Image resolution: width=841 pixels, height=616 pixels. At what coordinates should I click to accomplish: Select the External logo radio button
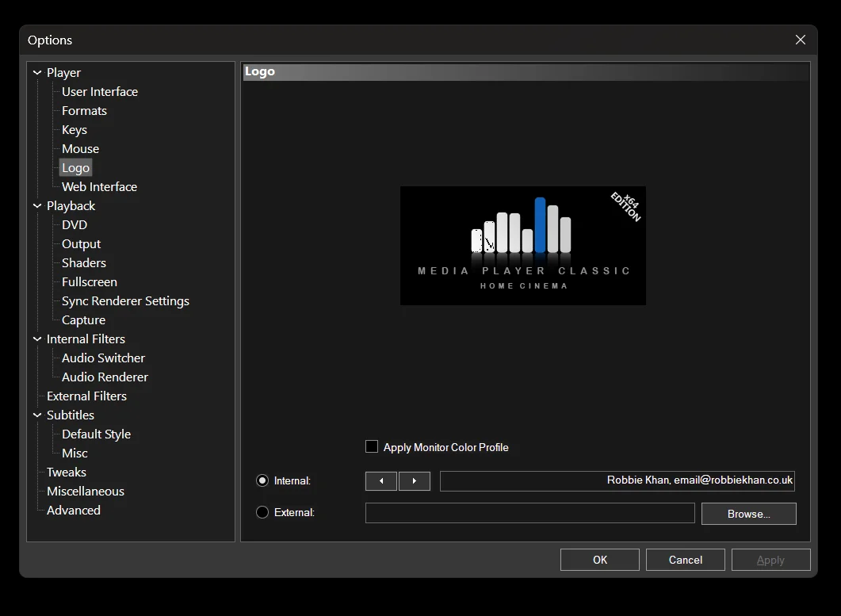[x=262, y=512]
